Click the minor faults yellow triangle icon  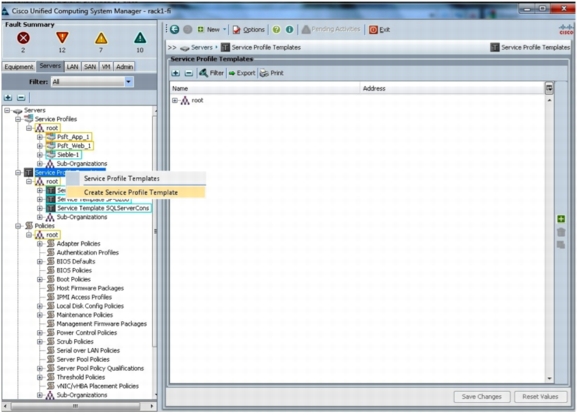point(101,38)
